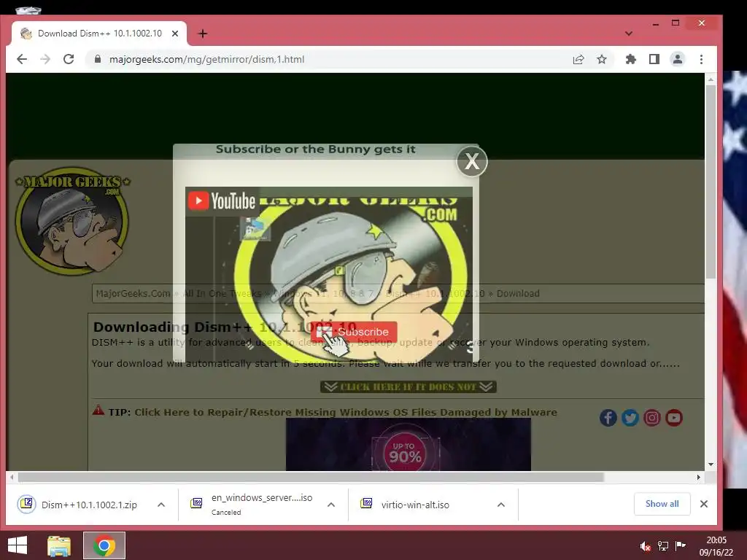Open the Extensions puzzle menu
The height and width of the screenshot is (560, 747).
coord(631,59)
